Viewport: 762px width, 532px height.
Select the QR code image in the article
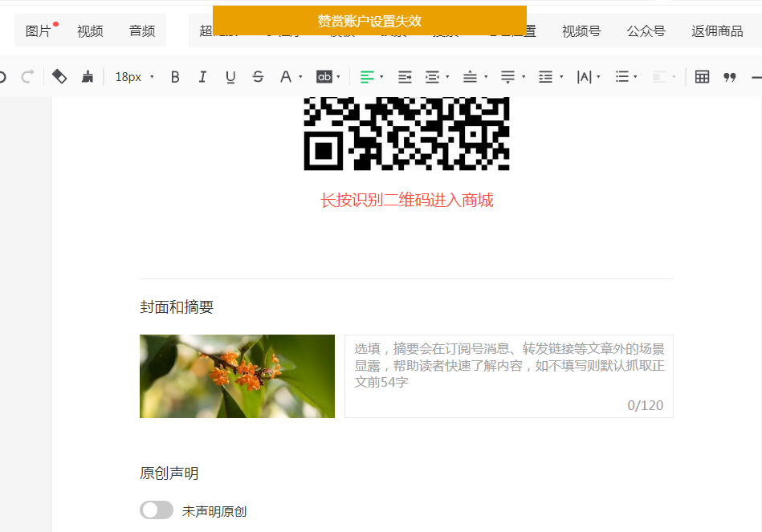pyautogui.click(x=407, y=134)
